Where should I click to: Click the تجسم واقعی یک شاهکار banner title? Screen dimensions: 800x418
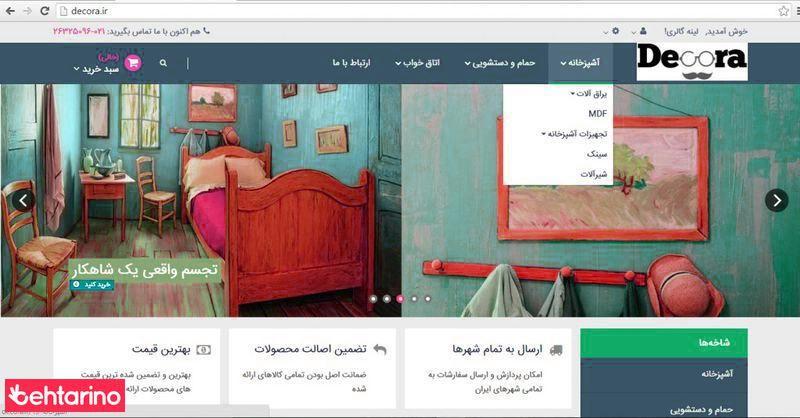(x=145, y=269)
